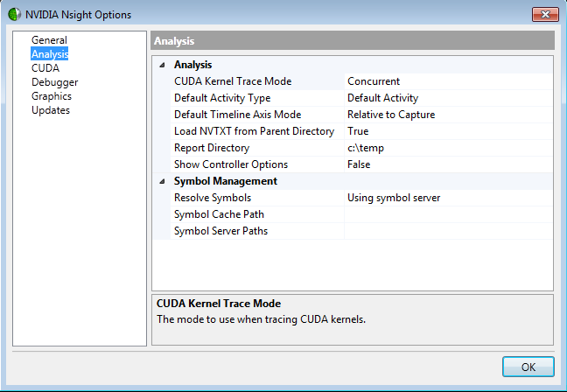Change Resolve Symbols setting value
Screen dimensions: 567x392
[447, 198]
